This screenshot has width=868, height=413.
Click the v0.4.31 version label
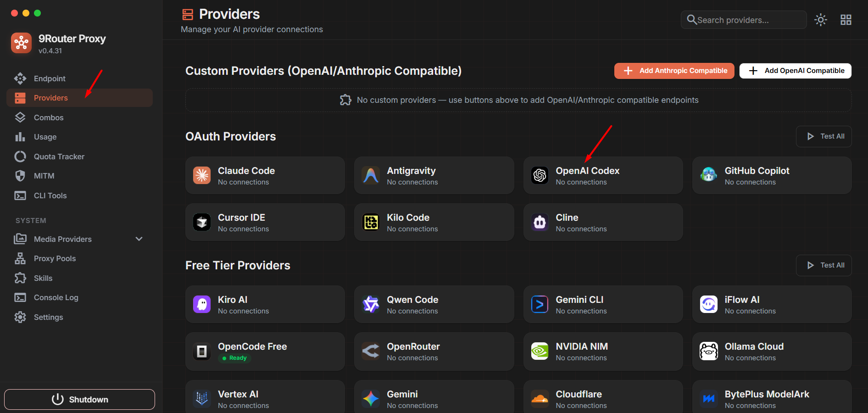click(x=50, y=51)
